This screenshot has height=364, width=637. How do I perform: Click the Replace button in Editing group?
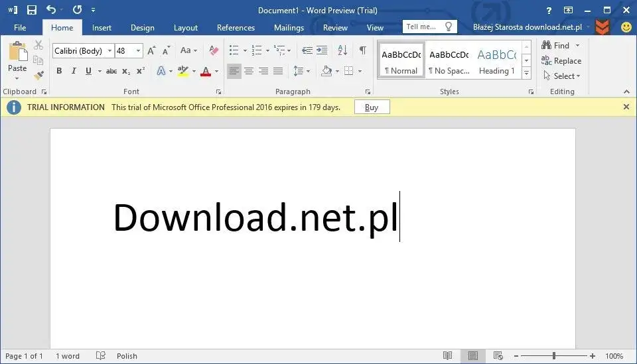(561, 61)
